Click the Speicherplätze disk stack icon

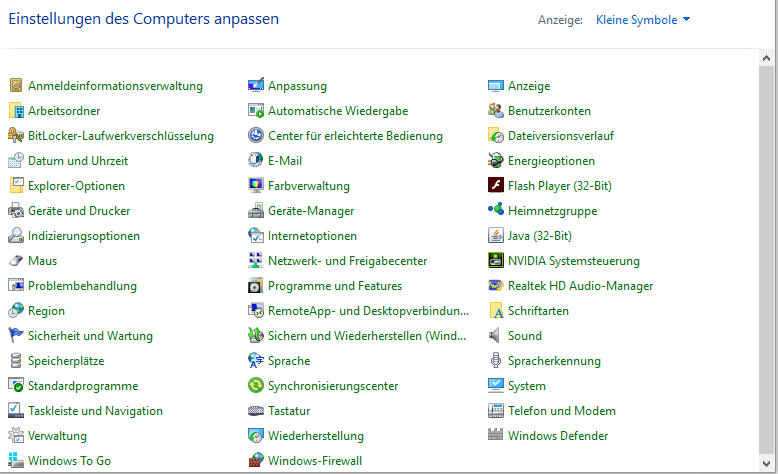[16, 360]
